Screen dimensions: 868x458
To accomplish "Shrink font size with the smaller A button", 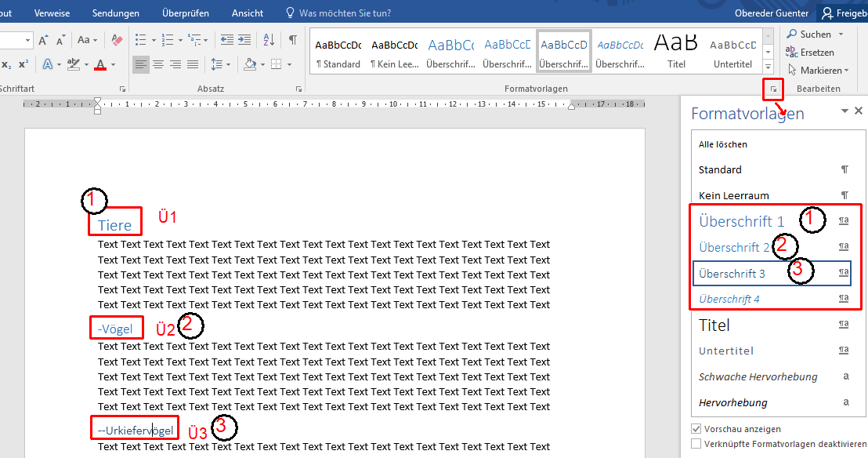I will (60, 40).
